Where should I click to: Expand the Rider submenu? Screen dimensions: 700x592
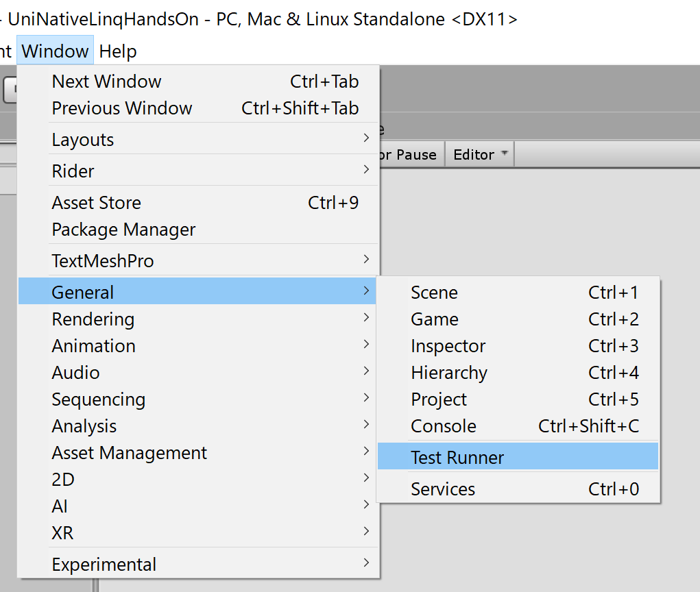click(73, 171)
